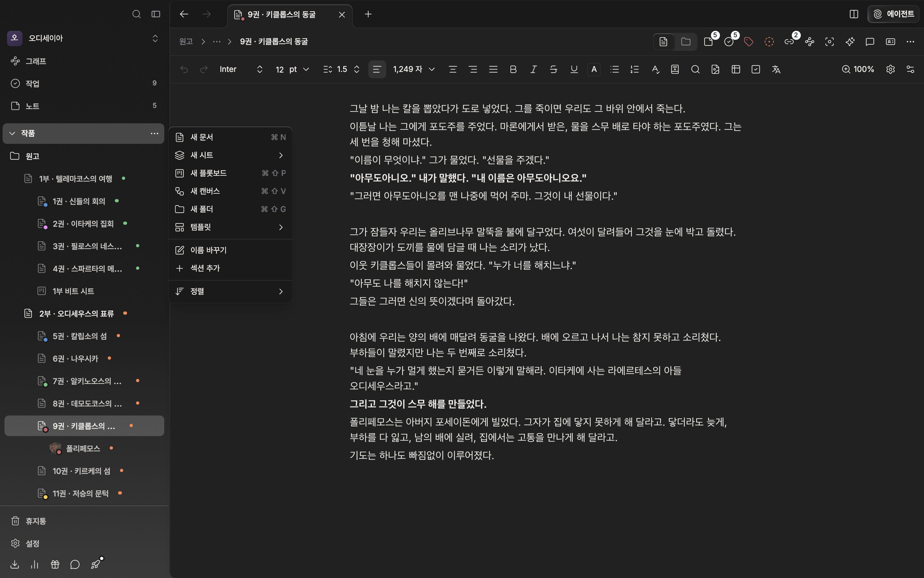This screenshot has height=578, width=924.
Task: Open the tasks check icon with badge 5
Action: coord(729,41)
